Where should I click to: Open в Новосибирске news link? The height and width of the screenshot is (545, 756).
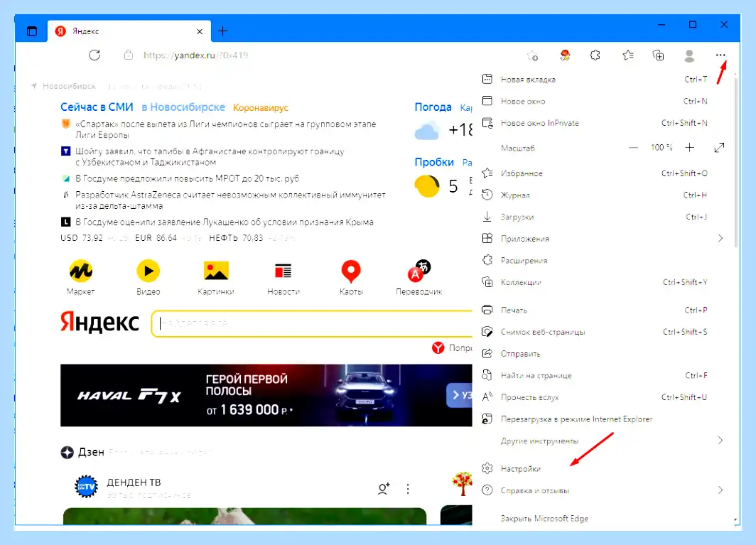pyautogui.click(x=183, y=107)
